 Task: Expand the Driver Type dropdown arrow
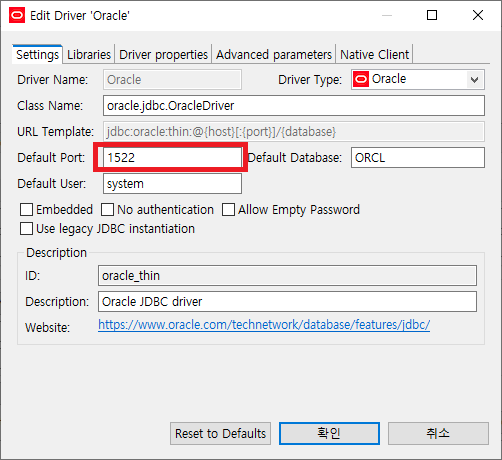click(x=474, y=80)
